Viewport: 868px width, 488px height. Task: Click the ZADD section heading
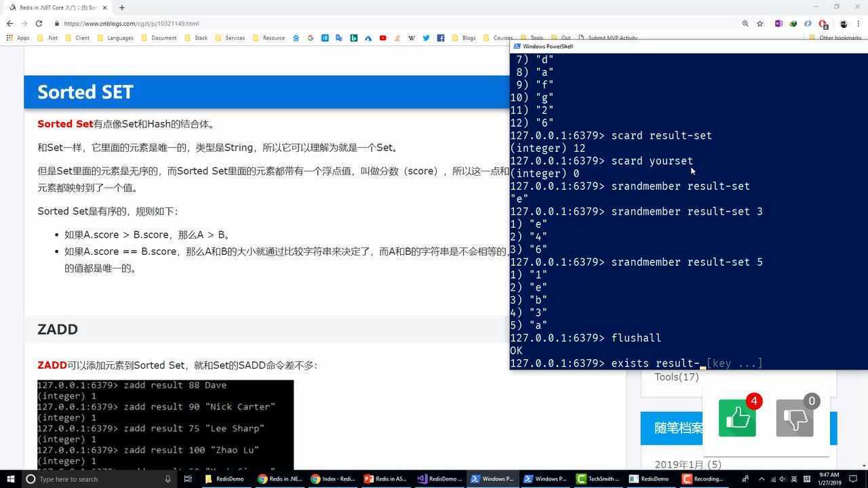click(58, 329)
